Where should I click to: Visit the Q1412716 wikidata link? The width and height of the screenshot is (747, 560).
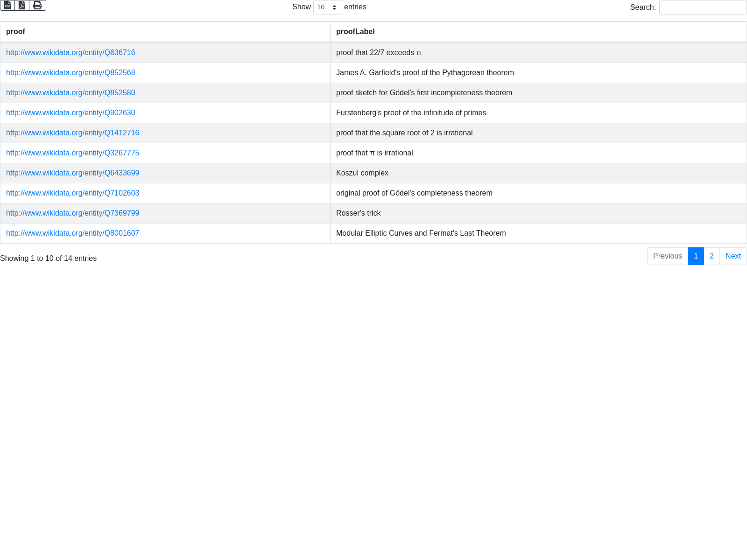tap(72, 133)
